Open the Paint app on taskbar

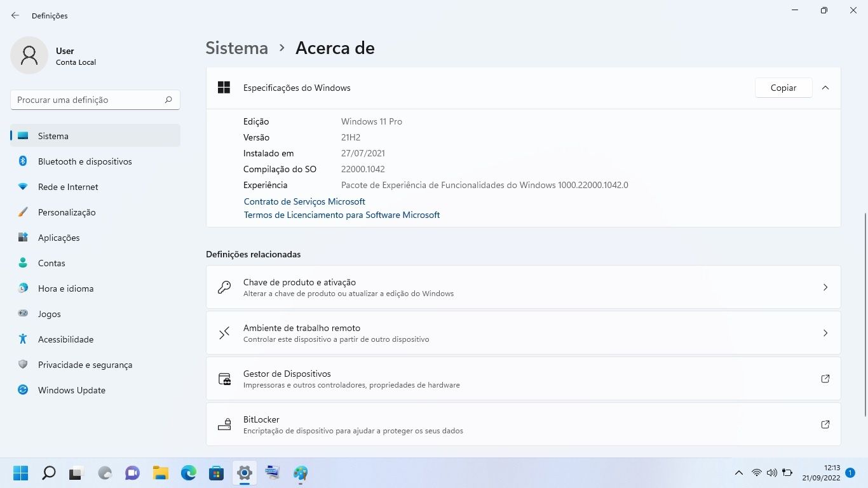coord(301,473)
